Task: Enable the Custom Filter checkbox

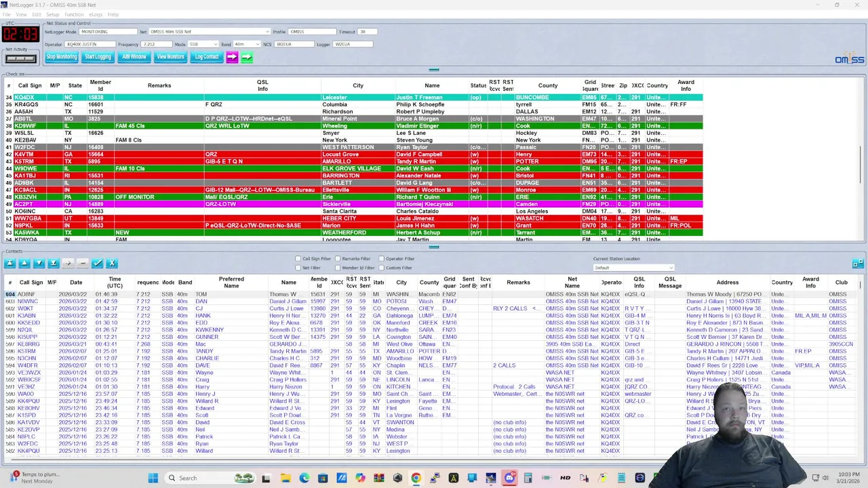Action: coord(381,268)
